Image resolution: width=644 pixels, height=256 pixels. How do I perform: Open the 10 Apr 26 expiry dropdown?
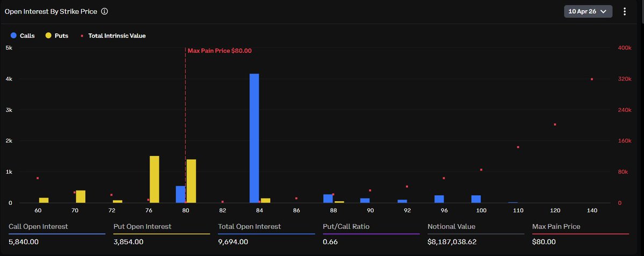pos(587,11)
